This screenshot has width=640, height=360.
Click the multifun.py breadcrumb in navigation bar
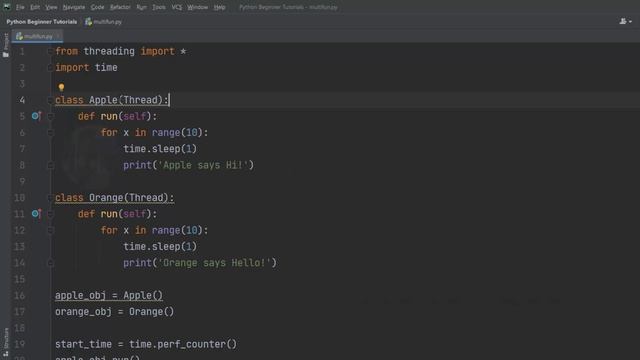point(108,22)
